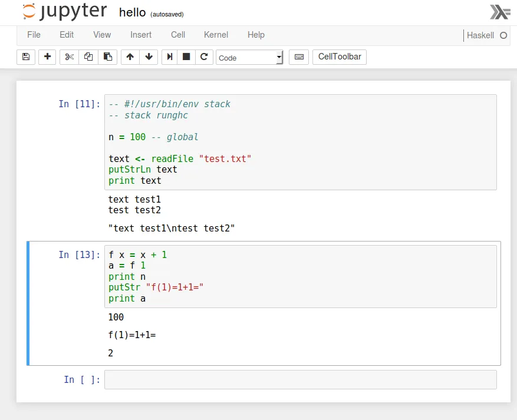Screen dimensions: 517x420
Task: Open the Help menu
Action: [256, 35]
